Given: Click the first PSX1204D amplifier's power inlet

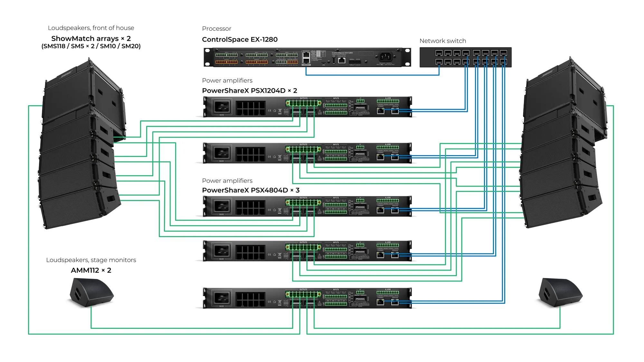Looking at the screenshot, I should pyautogui.click(x=222, y=107).
